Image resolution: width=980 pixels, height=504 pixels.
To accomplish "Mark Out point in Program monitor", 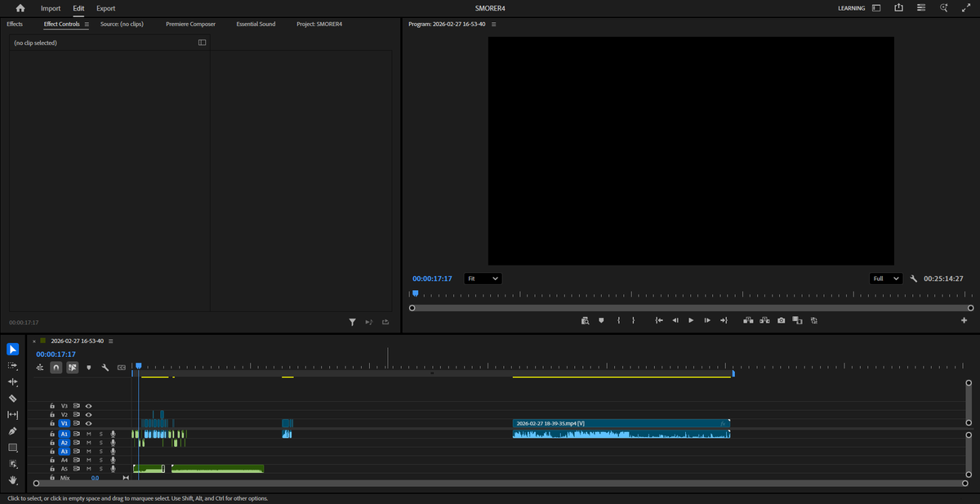I will [x=633, y=320].
